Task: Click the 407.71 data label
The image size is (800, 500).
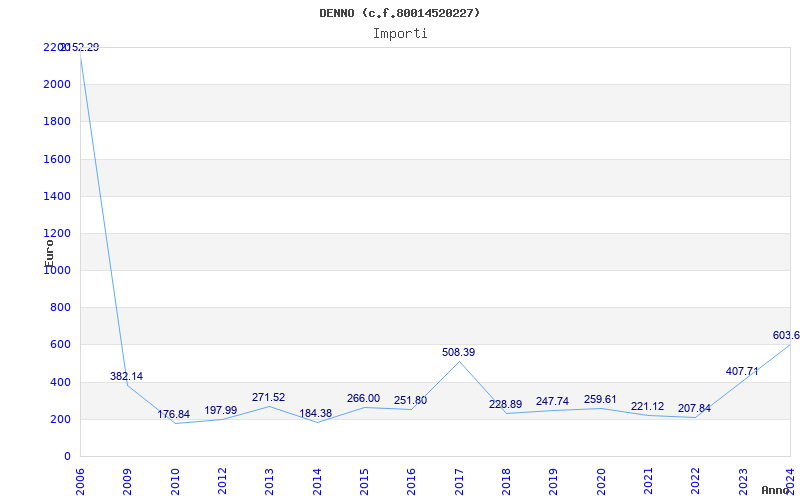Action: [x=742, y=372]
